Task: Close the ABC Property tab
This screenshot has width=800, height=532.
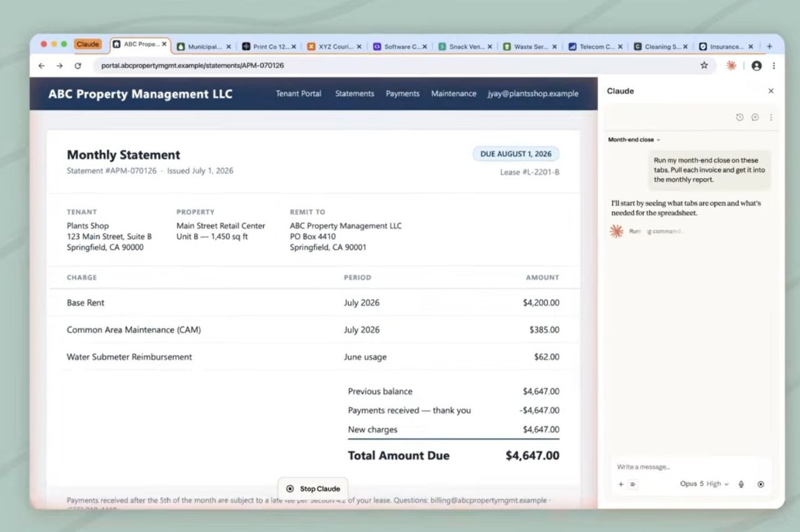Action: pyautogui.click(x=164, y=44)
